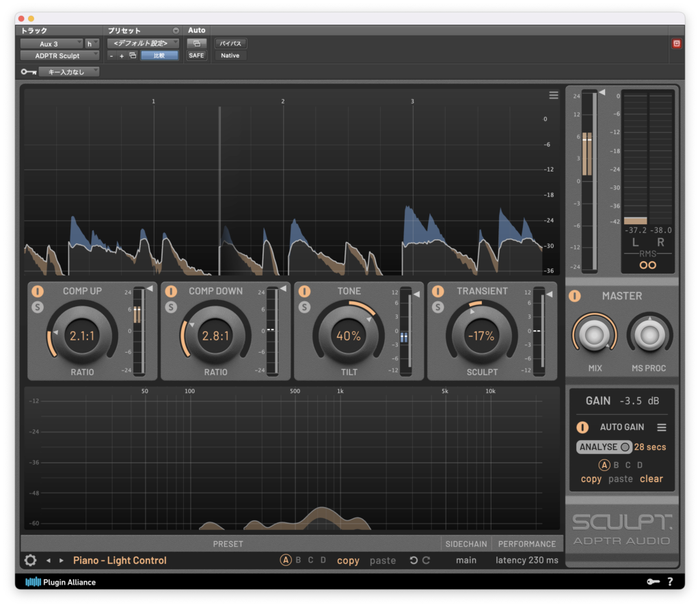Click copy in the Auto Gain panel

(x=591, y=479)
